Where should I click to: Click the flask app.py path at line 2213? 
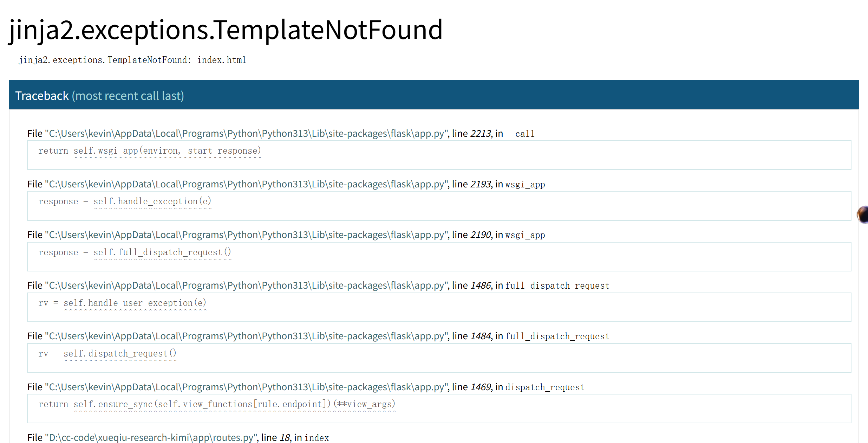[x=247, y=134]
